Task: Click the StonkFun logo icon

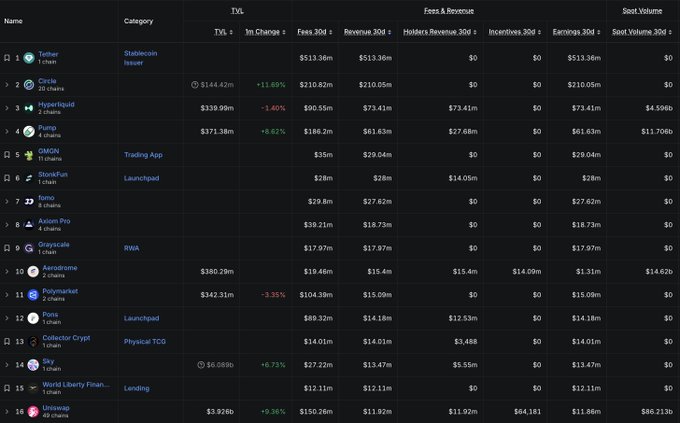Action: [29, 178]
